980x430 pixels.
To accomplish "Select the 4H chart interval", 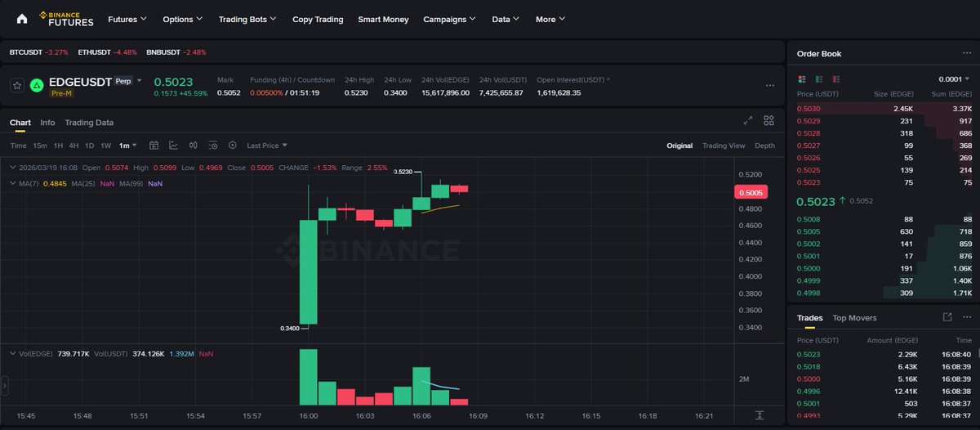I will pyautogui.click(x=73, y=146).
